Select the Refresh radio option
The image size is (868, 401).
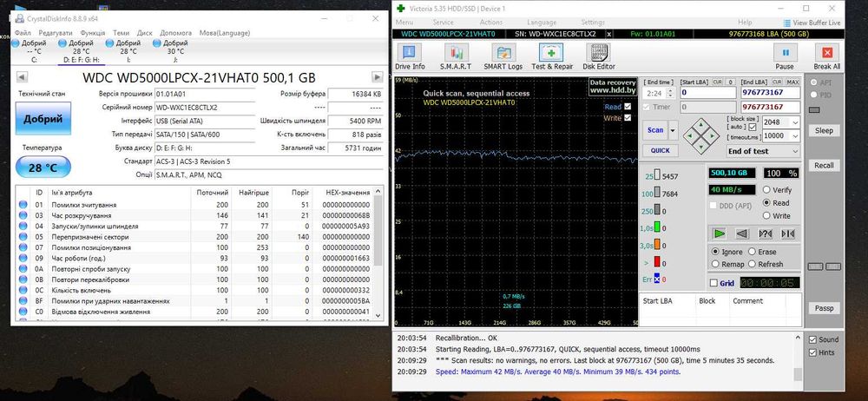coord(752,264)
